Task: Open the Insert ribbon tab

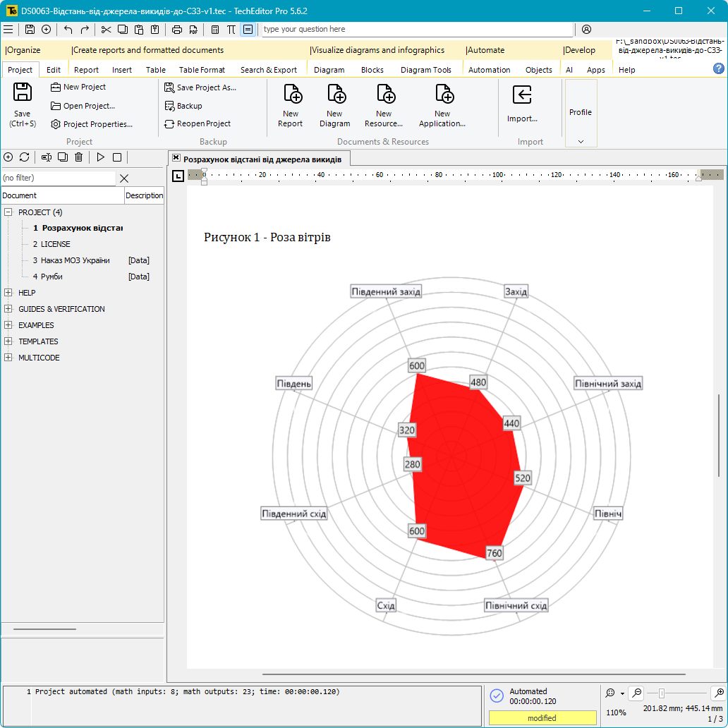Action: point(122,70)
